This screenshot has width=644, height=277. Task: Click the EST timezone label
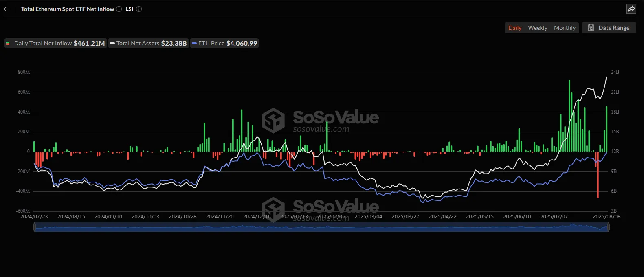(130, 9)
